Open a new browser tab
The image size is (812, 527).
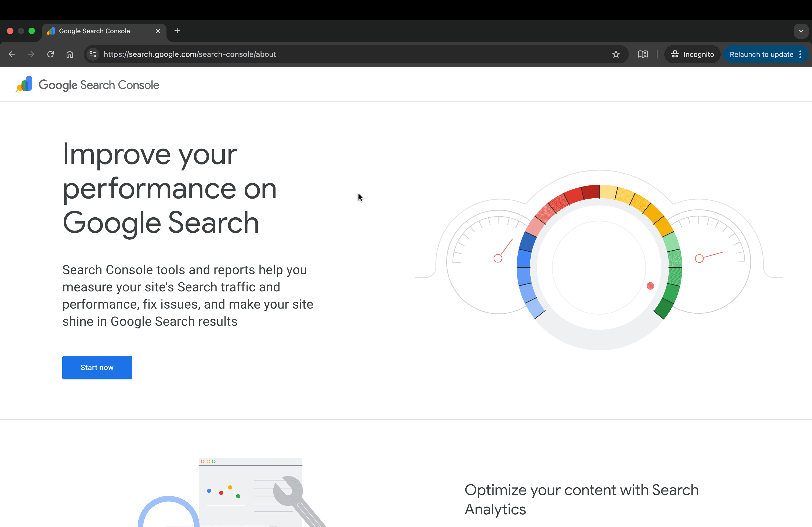click(177, 31)
